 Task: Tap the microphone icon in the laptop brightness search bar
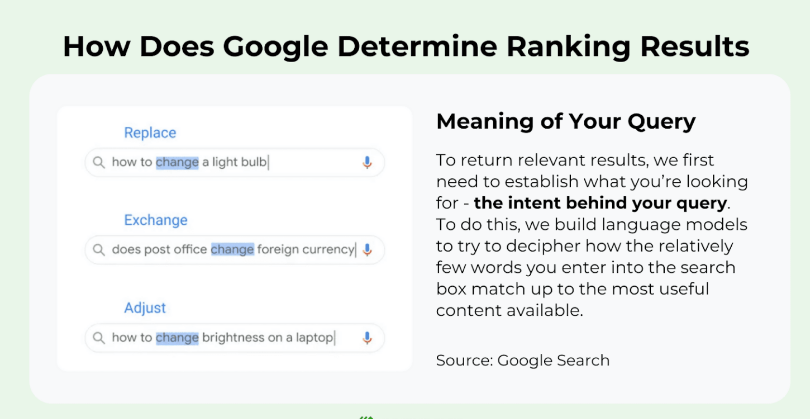point(367,338)
